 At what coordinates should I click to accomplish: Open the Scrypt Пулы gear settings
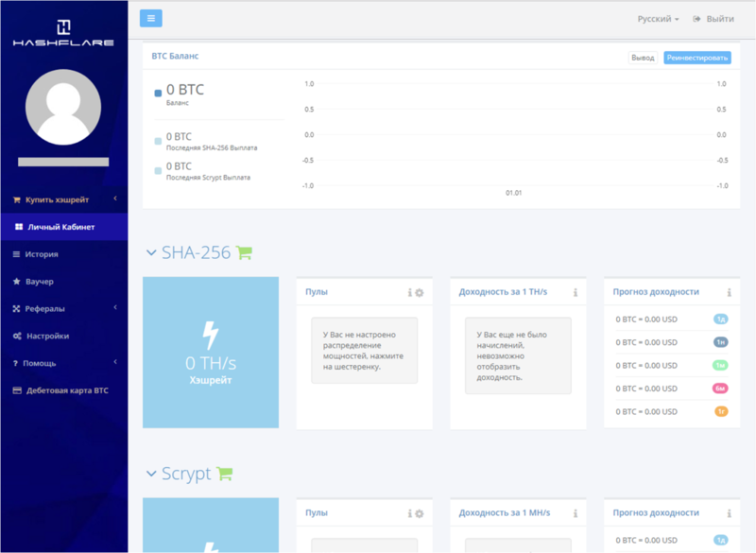[x=420, y=513]
